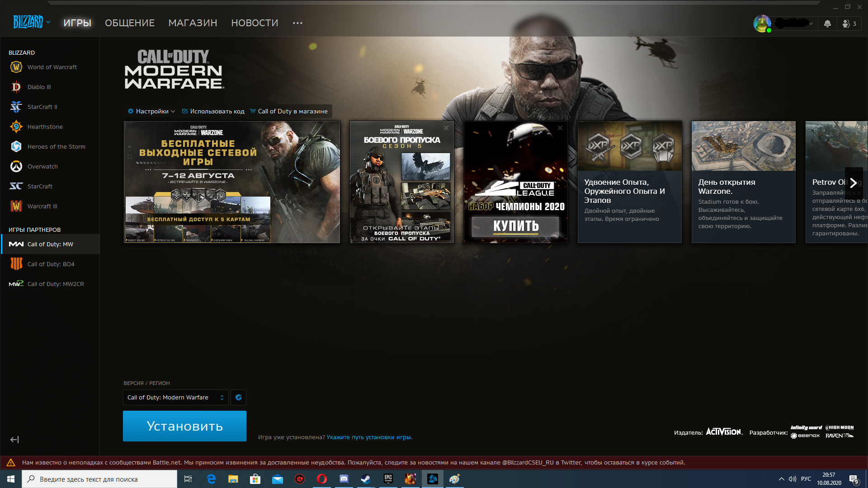Show next news cards with arrow

coord(854,183)
